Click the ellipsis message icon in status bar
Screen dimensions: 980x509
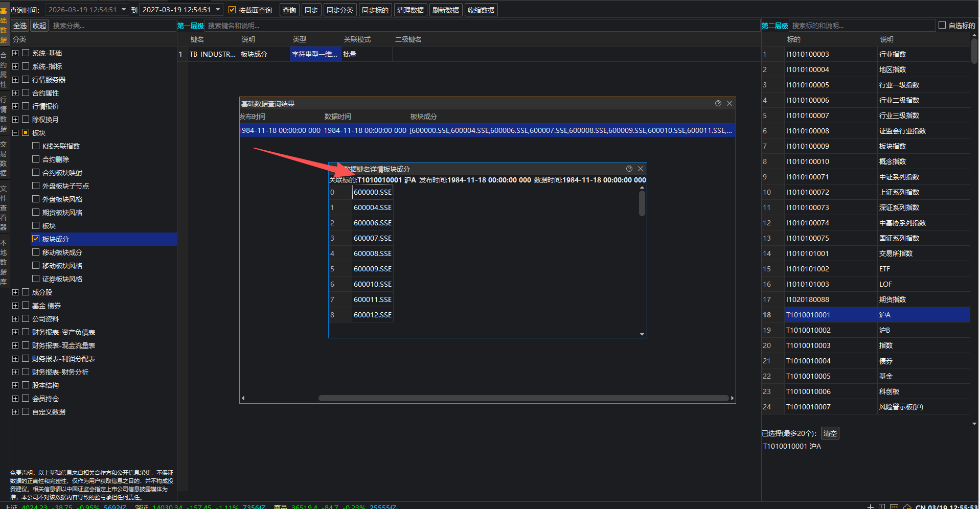click(x=894, y=506)
